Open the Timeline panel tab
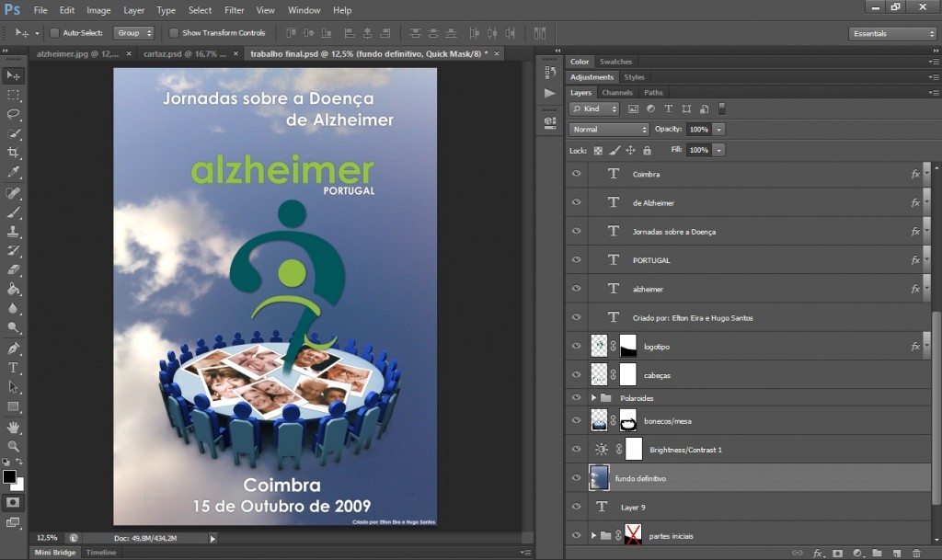Image resolution: width=942 pixels, height=560 pixels. (101, 553)
